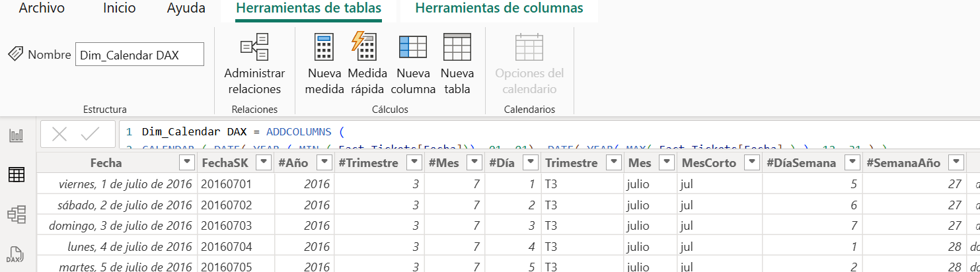Open Administrar relaciones dialog
Viewport: 980px width, 272px height.
(254, 65)
